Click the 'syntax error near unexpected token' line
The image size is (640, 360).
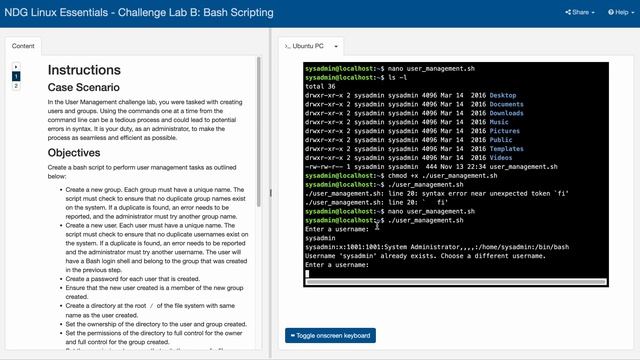tap(437, 193)
